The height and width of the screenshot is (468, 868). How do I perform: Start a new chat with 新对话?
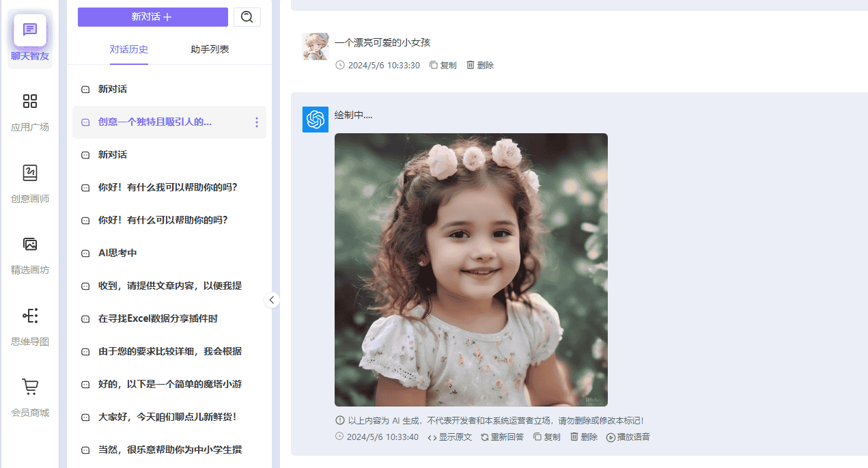coord(152,16)
